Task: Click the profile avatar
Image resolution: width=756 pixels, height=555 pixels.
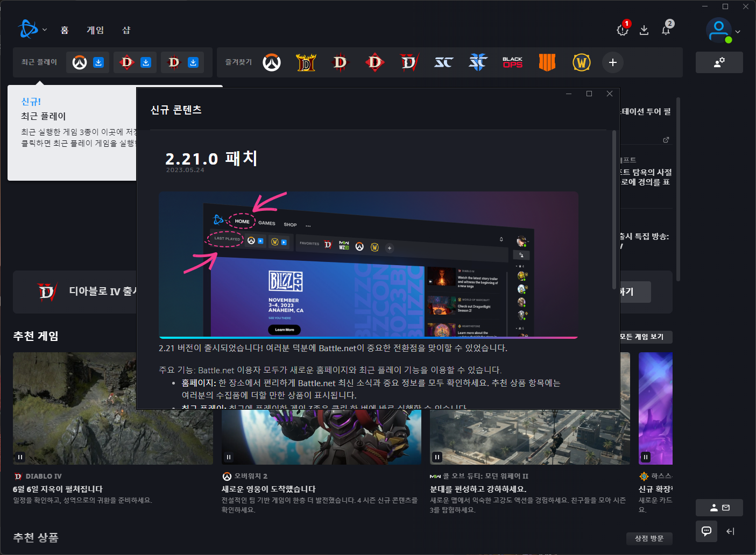Action: click(x=719, y=31)
